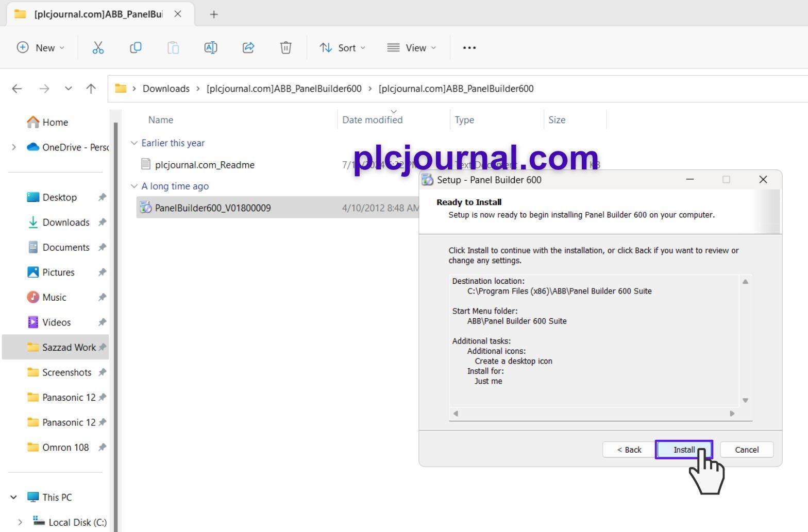Cancel the Panel Builder 600 setup
The image size is (808, 532).
click(x=747, y=450)
